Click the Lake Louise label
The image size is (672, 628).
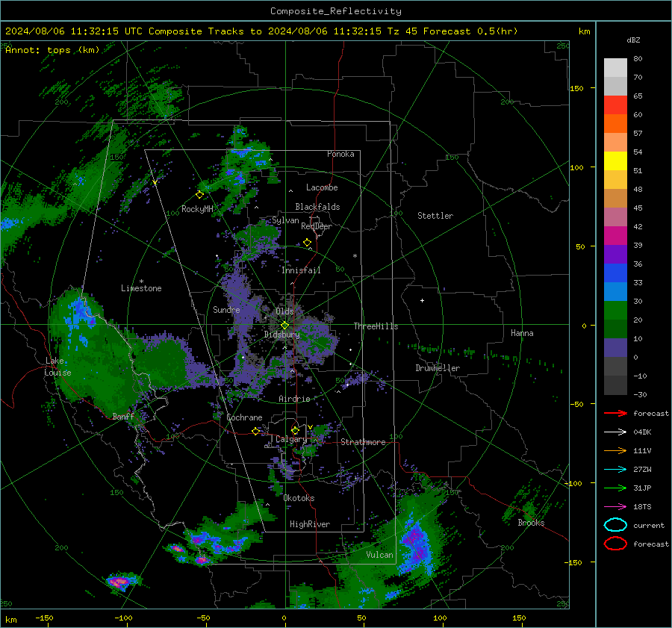tap(57, 367)
